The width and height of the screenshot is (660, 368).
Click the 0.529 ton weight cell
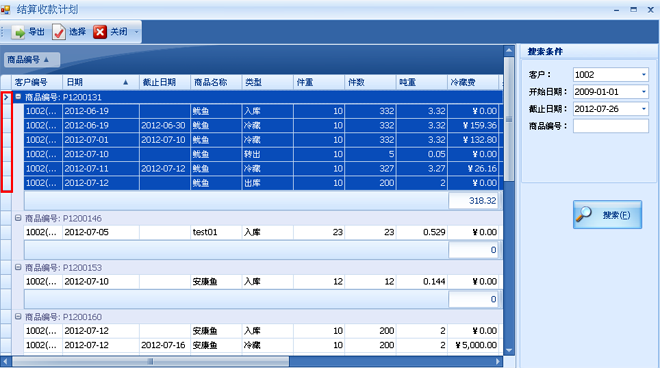422,232
